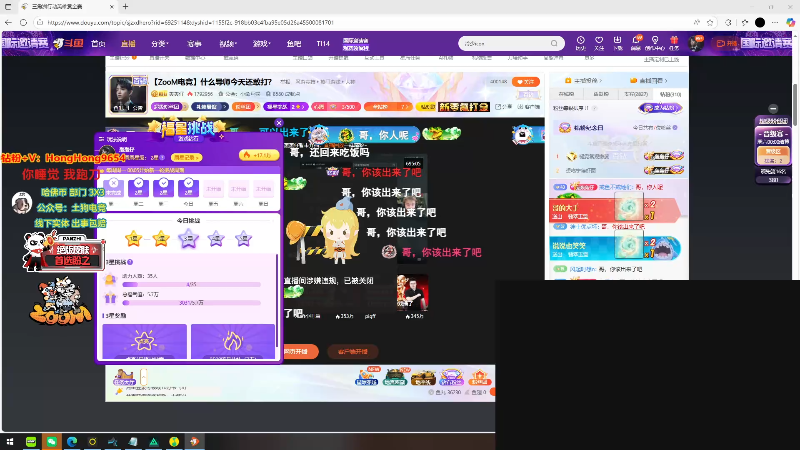Click the 新季黑打金 banner badge
The image size is (800, 450).
463,107
